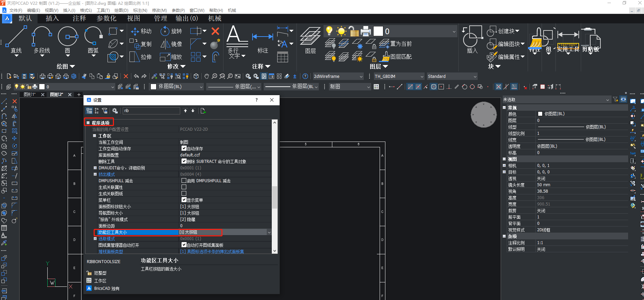Click the 剪贴板 clipboard icon

pyautogui.click(x=591, y=41)
